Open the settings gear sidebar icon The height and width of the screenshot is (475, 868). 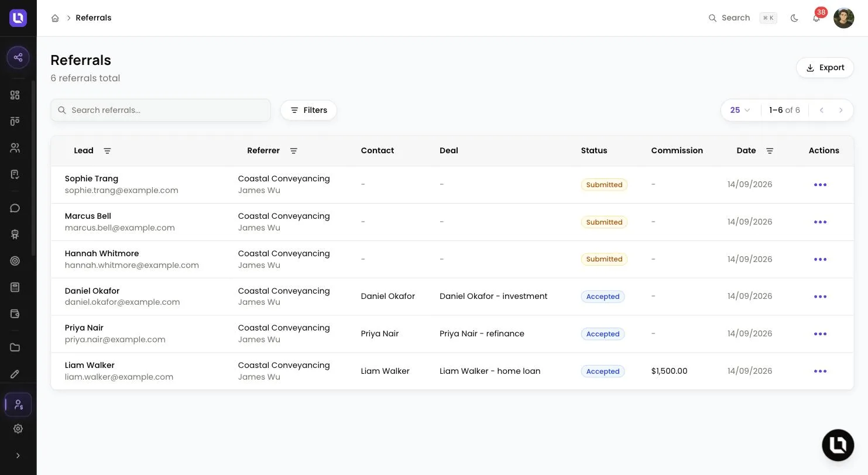[x=18, y=429]
